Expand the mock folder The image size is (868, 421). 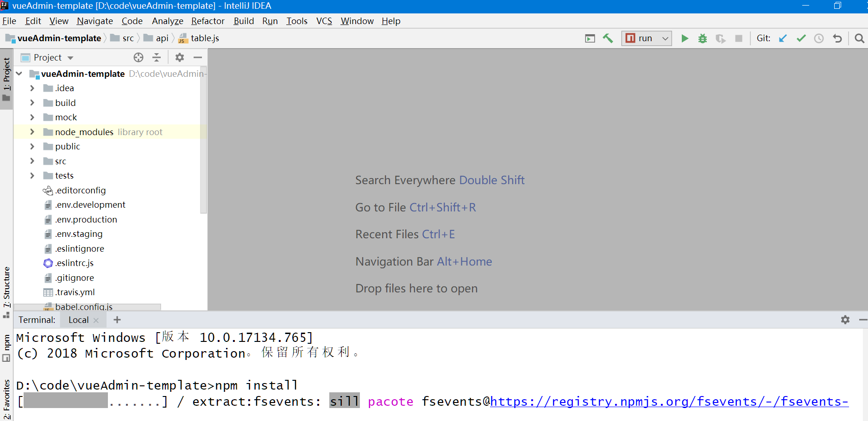[x=32, y=117]
